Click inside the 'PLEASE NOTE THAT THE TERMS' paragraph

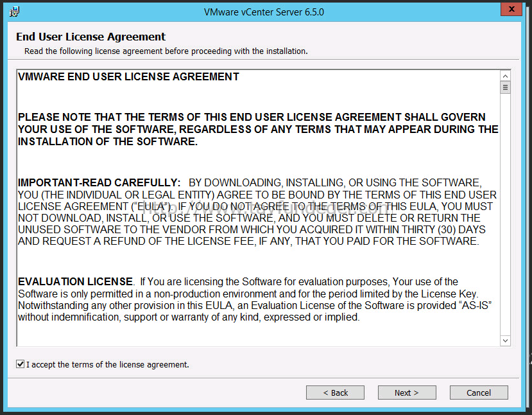pyautogui.click(x=258, y=129)
